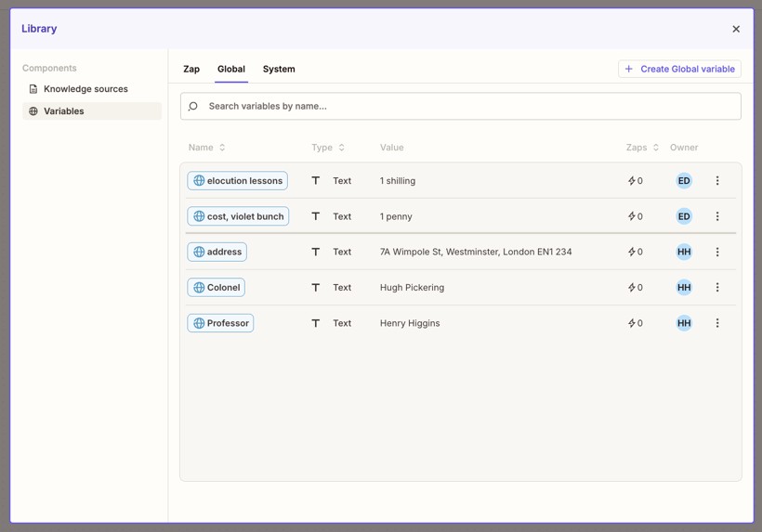The width and height of the screenshot is (762, 532).
Task: Switch to the Zap tab
Action: pyautogui.click(x=191, y=69)
